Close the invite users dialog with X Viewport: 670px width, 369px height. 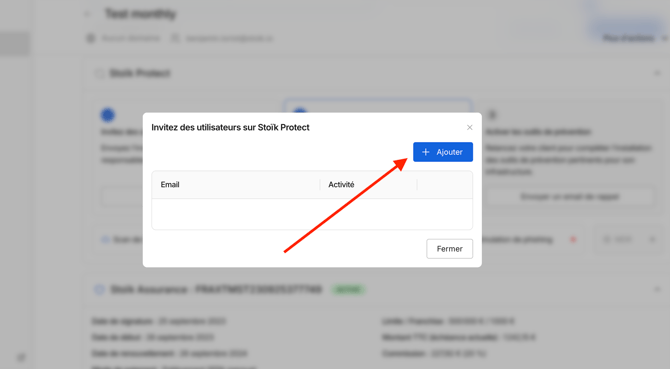470,127
